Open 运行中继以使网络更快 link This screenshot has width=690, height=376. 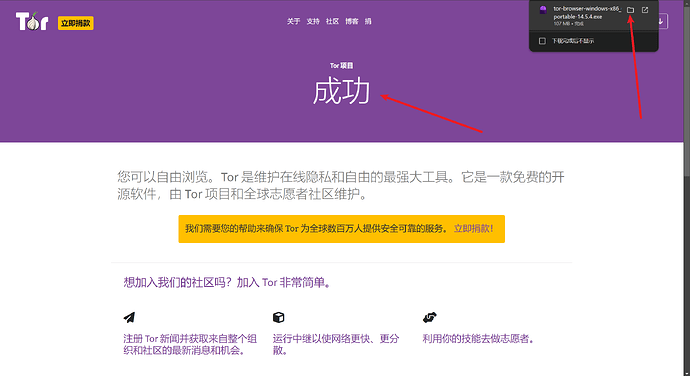click(336, 344)
